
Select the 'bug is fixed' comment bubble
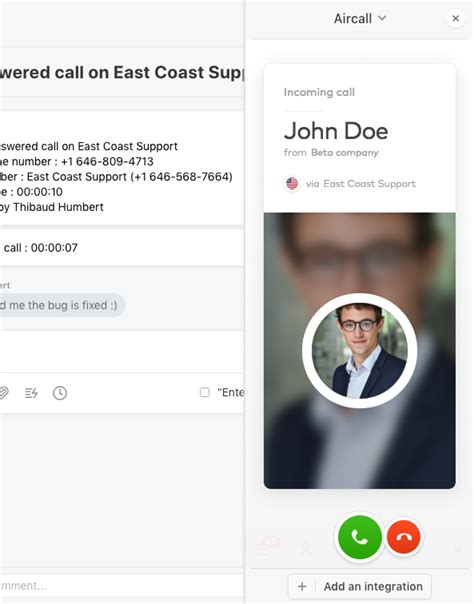point(62,305)
